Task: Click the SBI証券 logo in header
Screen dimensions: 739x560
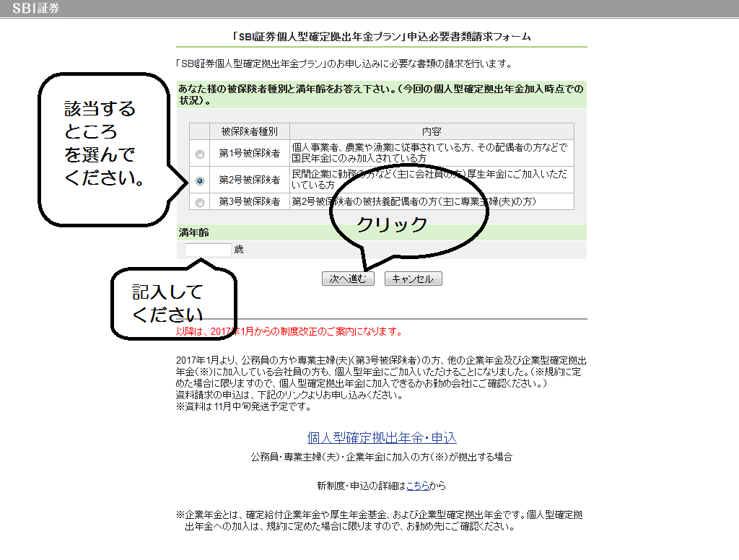Action: click(x=35, y=8)
